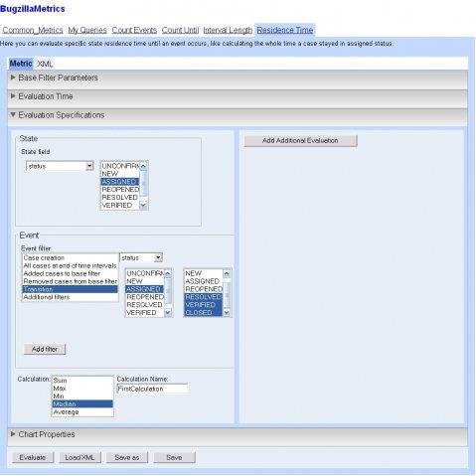Screen dimensions: 476x476
Task: Click down arrow of Event to-status scrollbar
Action: 227,313
